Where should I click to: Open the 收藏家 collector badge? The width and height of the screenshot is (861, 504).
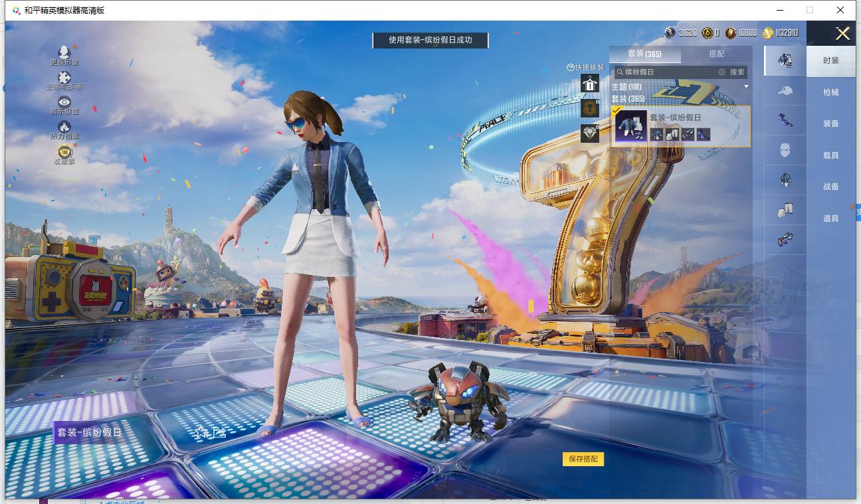point(64,152)
